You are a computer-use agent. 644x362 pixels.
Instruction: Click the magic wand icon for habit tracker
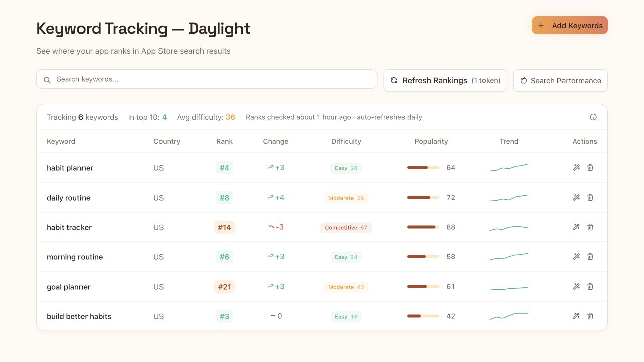pyautogui.click(x=576, y=227)
